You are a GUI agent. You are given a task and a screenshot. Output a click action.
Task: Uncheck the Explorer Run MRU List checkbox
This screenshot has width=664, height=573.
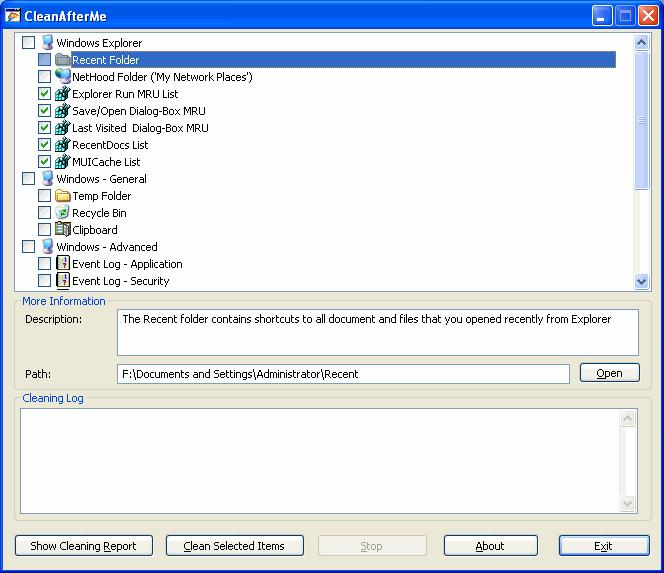44,94
